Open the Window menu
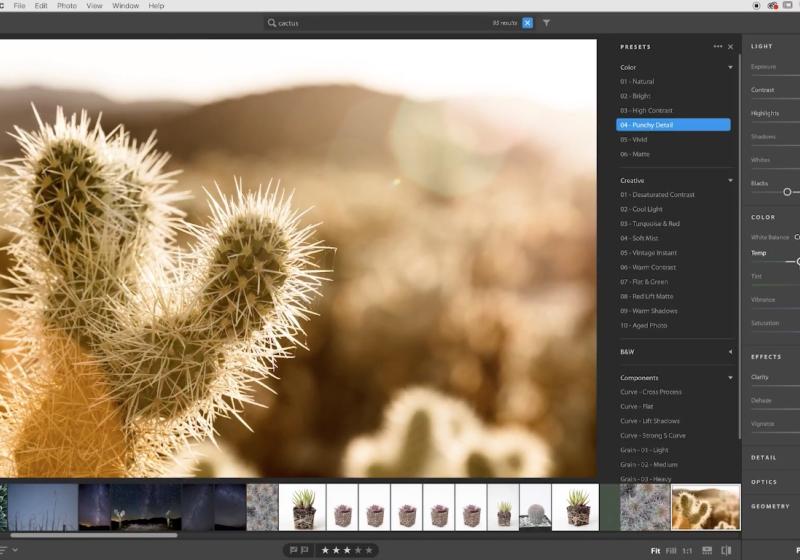 coord(125,6)
